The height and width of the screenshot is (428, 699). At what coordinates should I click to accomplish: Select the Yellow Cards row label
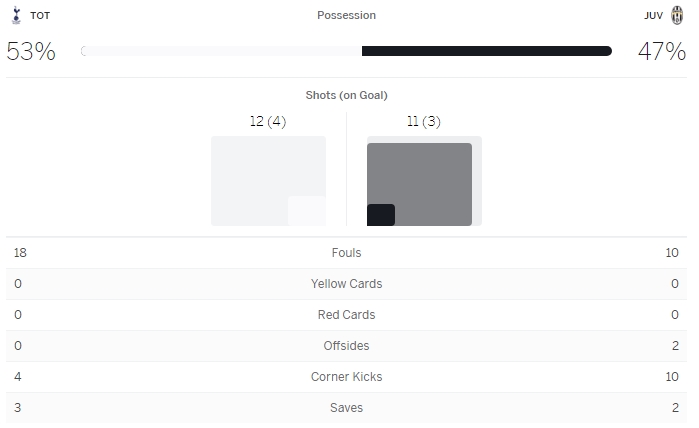pos(346,284)
